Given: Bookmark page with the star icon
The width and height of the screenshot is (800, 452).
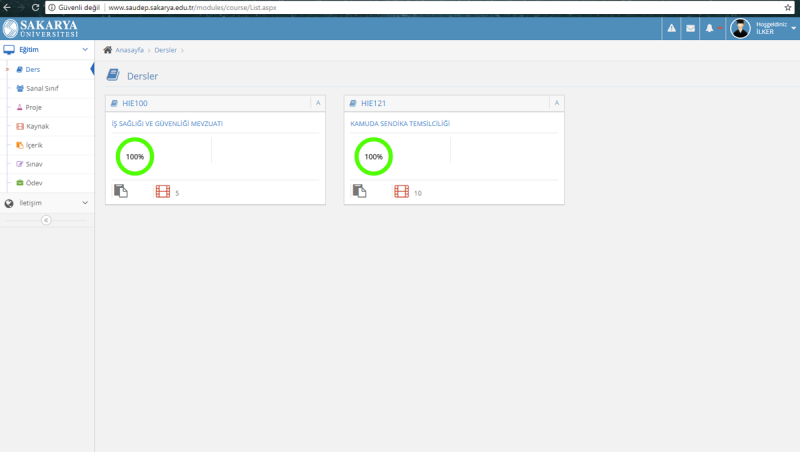Looking at the screenshot, I should coord(788,7).
